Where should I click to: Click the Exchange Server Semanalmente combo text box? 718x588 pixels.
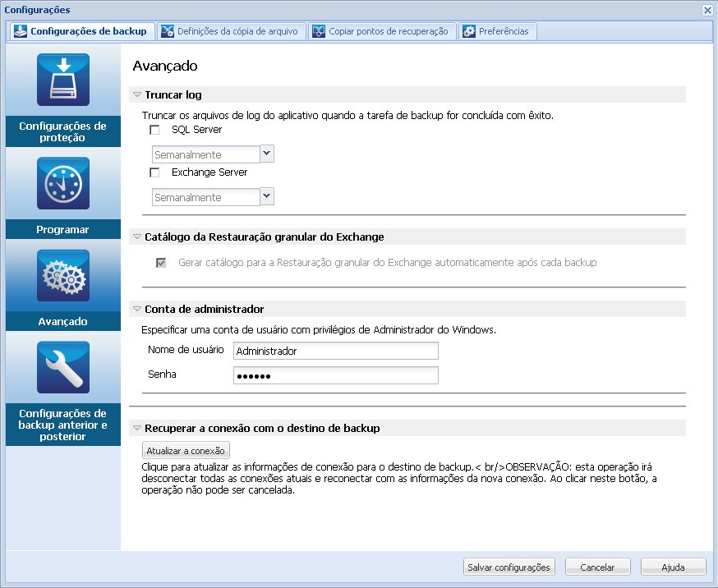click(206, 197)
